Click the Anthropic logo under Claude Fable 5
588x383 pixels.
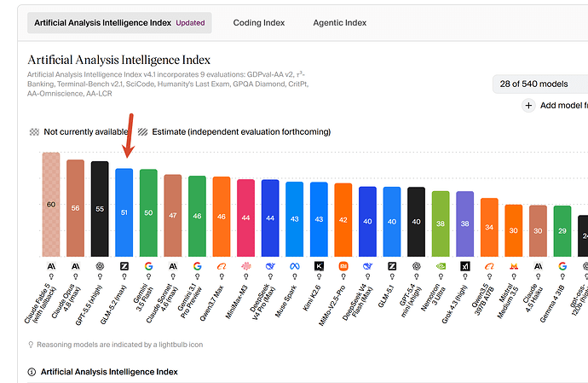pyautogui.click(x=51, y=266)
